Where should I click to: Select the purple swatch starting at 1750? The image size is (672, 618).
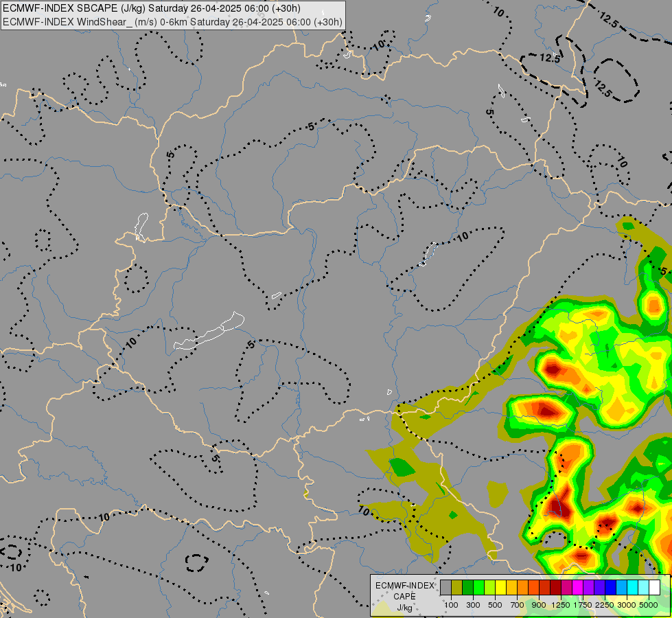(589, 588)
